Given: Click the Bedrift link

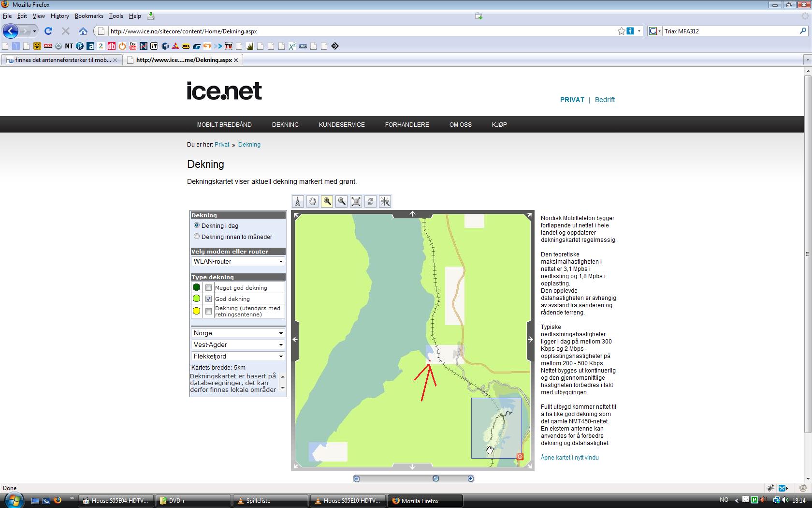Looking at the screenshot, I should pyautogui.click(x=605, y=100).
